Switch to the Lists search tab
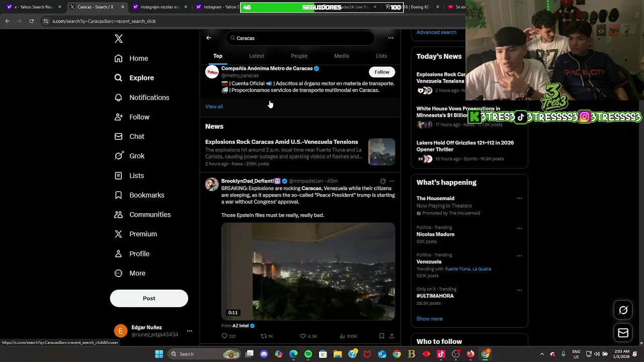 pos(381,56)
